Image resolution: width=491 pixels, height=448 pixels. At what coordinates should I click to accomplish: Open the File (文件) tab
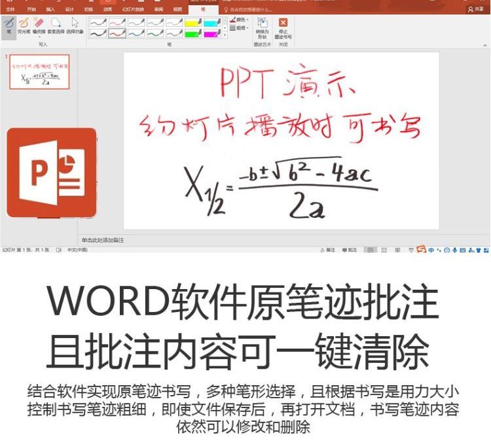(x=10, y=9)
